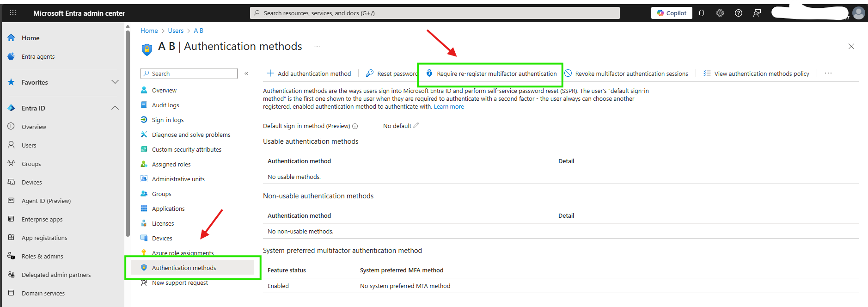
Task: Select Authentication methods in the user menu
Action: [192, 268]
